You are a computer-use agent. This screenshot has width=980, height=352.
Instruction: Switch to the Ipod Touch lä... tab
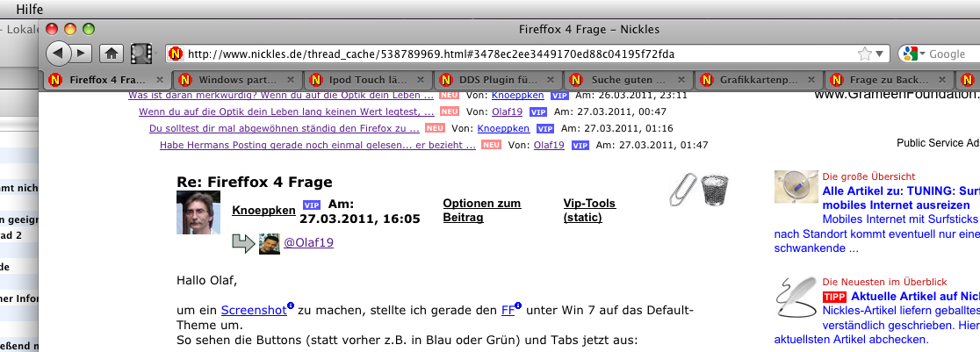[x=367, y=80]
